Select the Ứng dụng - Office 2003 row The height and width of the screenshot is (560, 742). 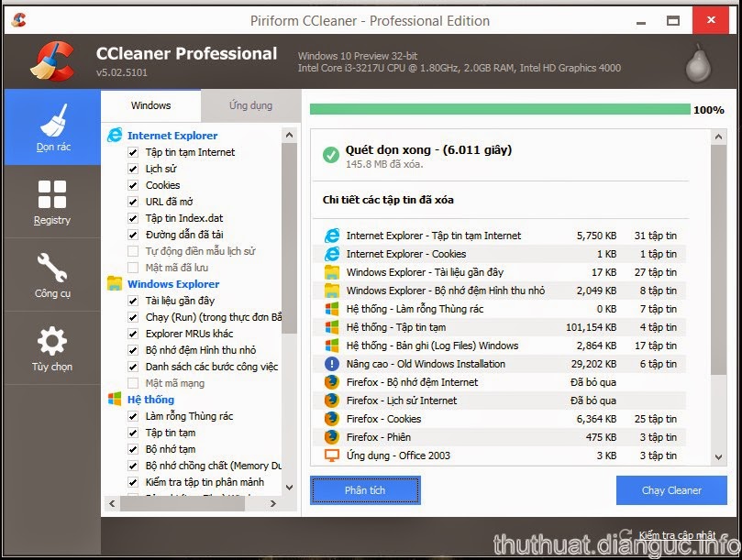coord(499,455)
